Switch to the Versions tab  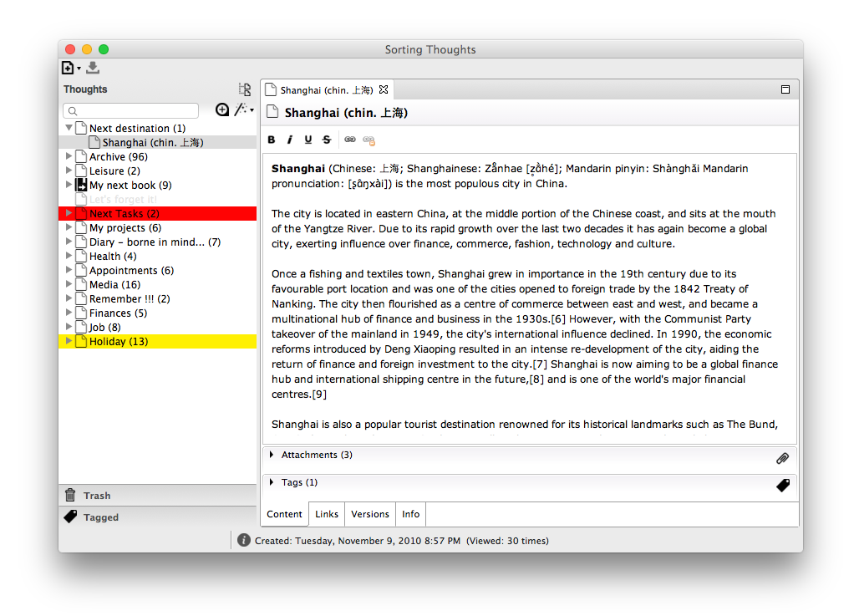click(369, 514)
